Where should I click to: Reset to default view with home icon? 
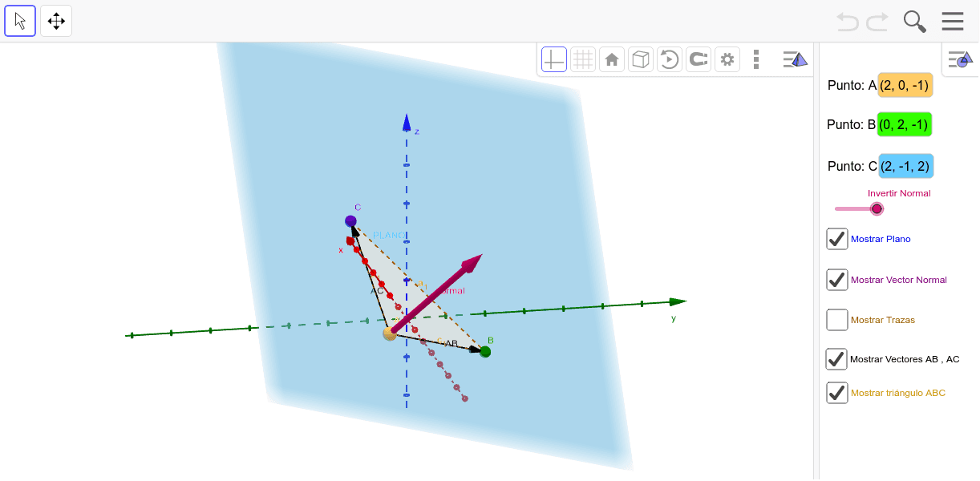[612, 59]
